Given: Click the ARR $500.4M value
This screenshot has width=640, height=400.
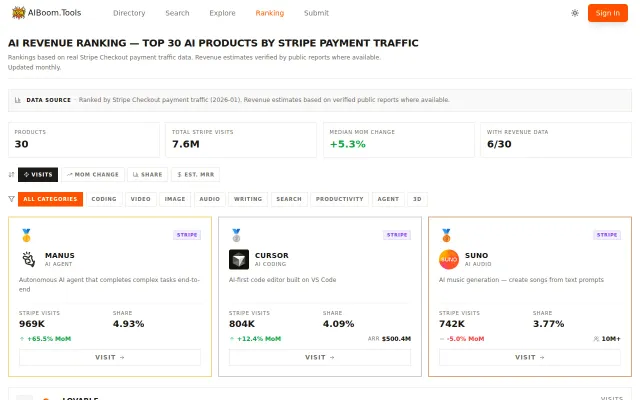Looking at the screenshot, I should [x=389, y=339].
